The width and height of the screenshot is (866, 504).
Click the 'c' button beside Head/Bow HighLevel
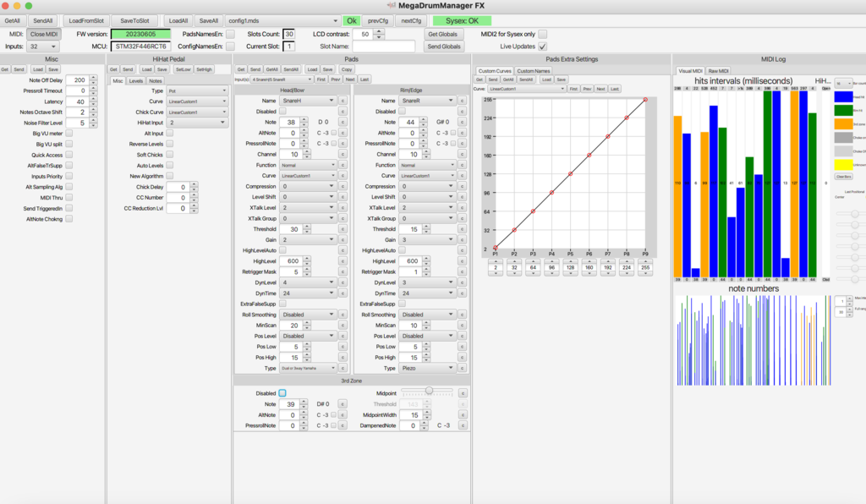[343, 261]
